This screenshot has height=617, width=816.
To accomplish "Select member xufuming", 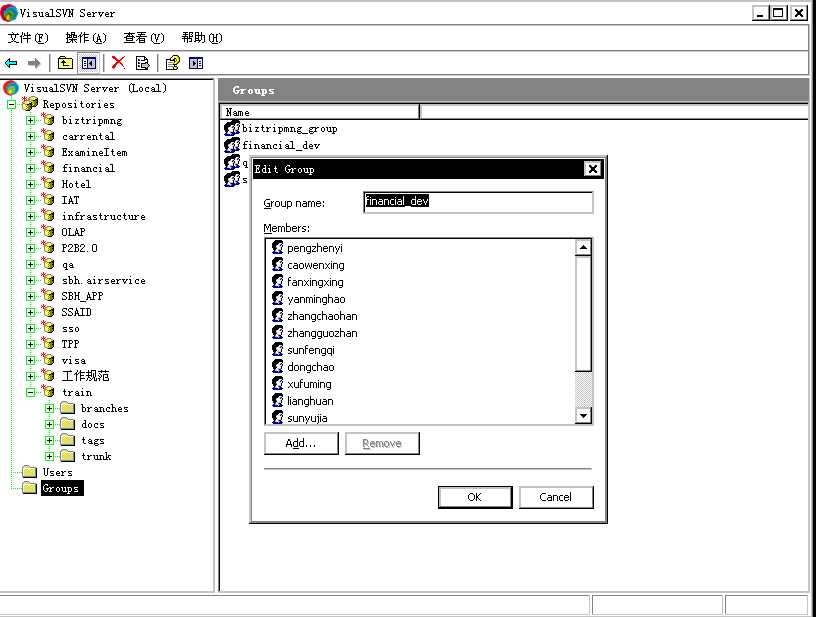I will 309,383.
